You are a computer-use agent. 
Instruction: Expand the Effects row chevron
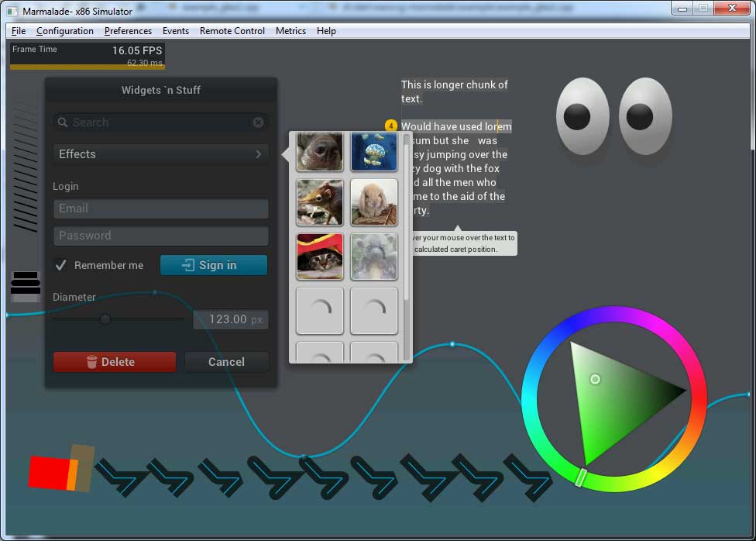[x=259, y=154]
